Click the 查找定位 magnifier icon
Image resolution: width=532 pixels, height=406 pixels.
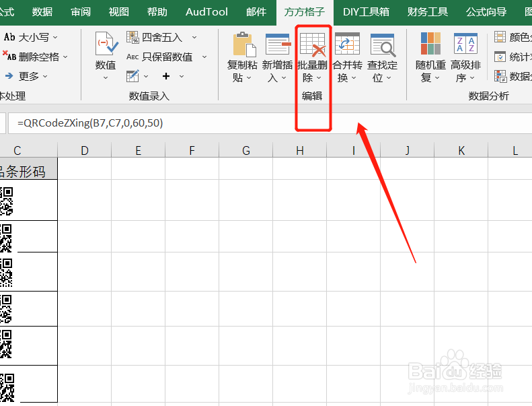[383, 44]
